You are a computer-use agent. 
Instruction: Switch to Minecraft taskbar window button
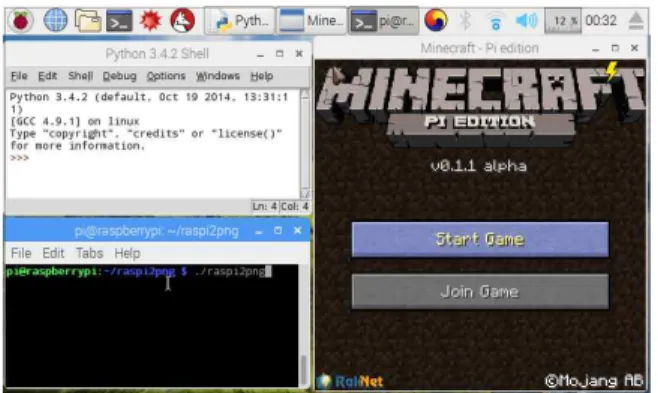pyautogui.click(x=311, y=21)
